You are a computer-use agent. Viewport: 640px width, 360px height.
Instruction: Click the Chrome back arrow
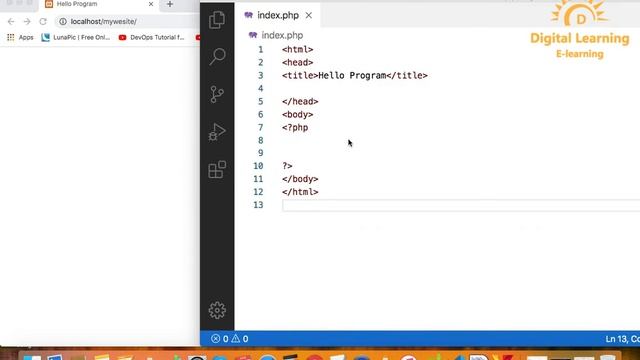point(11,22)
